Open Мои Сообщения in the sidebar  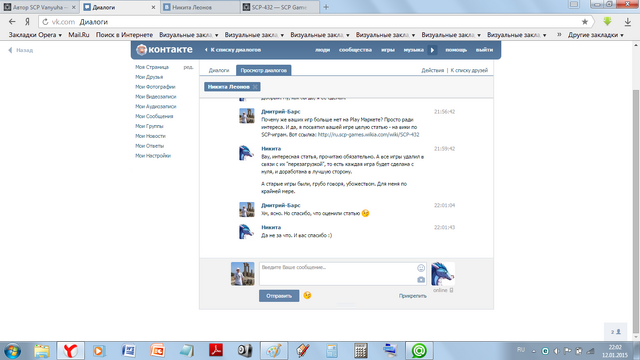154,116
